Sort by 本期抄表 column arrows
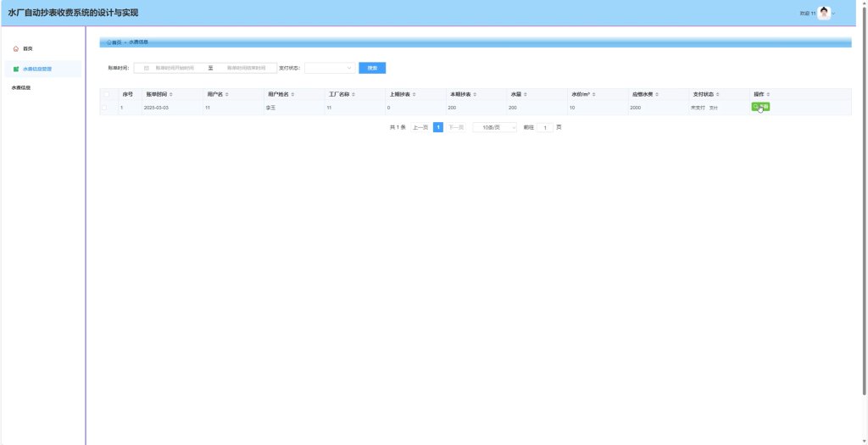The width and height of the screenshot is (868, 445). [475, 95]
